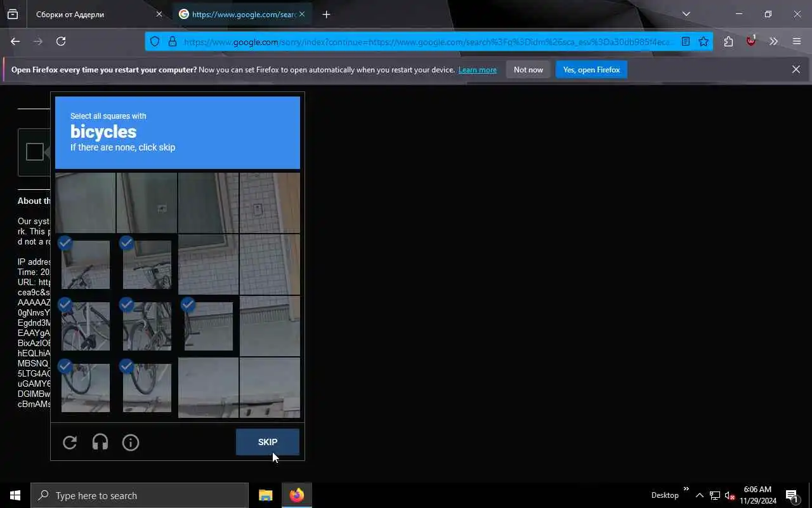Open the clock showing 6:06 AM
This screenshot has height=508, width=812.
click(757, 495)
